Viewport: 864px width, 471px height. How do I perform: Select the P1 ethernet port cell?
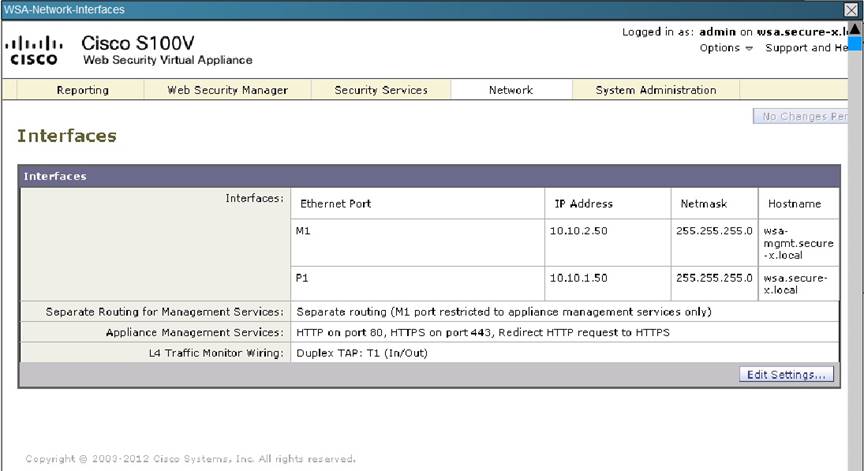[417, 278]
